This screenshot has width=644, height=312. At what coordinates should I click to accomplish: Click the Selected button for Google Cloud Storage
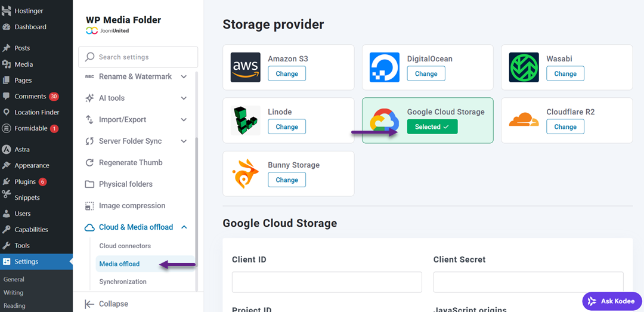432,126
